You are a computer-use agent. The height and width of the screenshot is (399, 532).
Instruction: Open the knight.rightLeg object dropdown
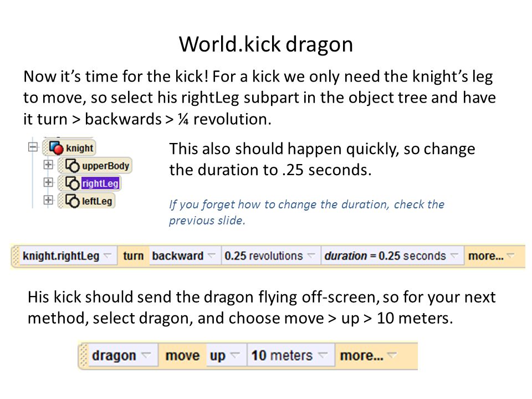(x=67, y=256)
